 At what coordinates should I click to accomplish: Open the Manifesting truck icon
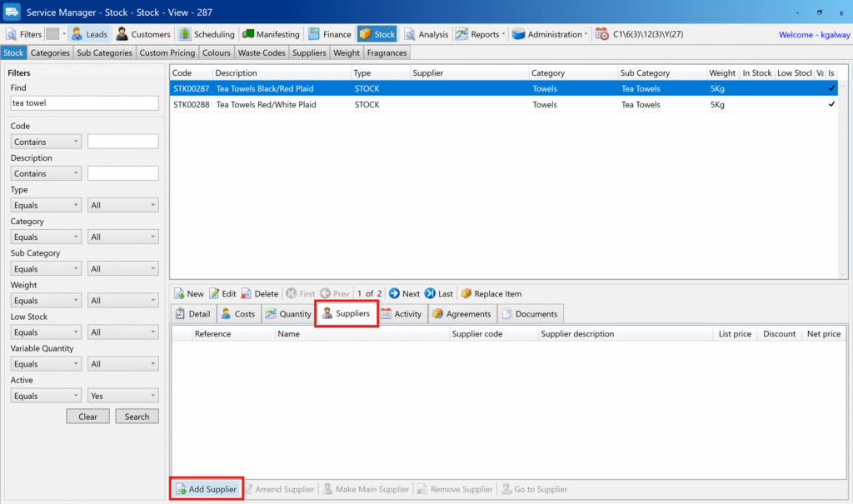(x=248, y=34)
